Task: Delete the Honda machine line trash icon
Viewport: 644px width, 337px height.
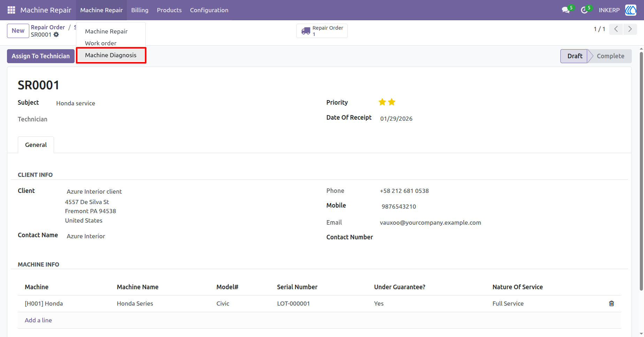Action: (x=611, y=304)
